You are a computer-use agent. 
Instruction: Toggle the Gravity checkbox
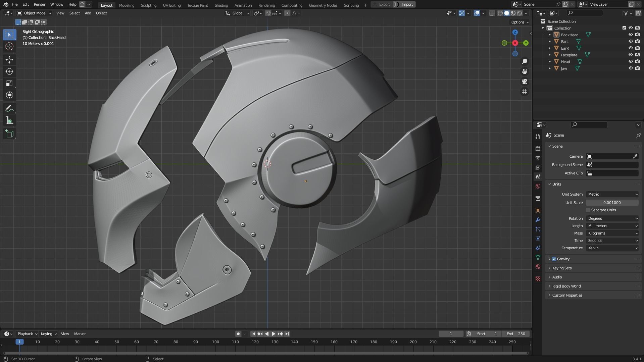click(x=554, y=259)
